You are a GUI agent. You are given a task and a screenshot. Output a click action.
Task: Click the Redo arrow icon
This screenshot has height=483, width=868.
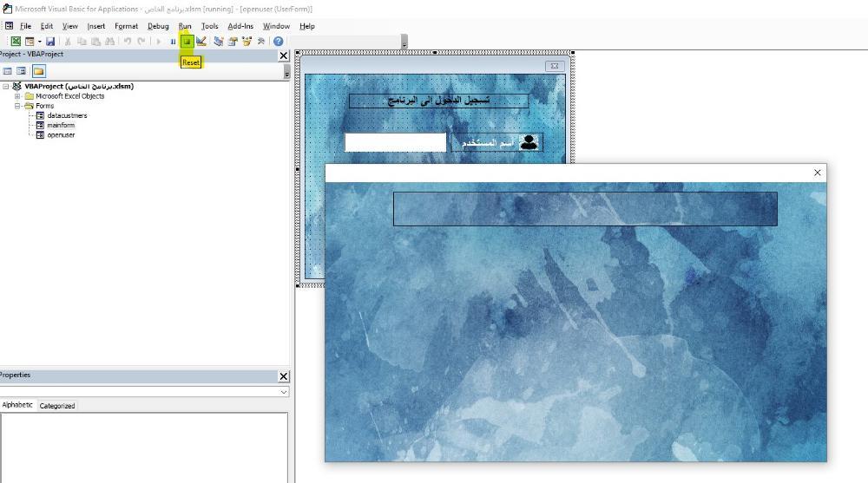pos(141,42)
